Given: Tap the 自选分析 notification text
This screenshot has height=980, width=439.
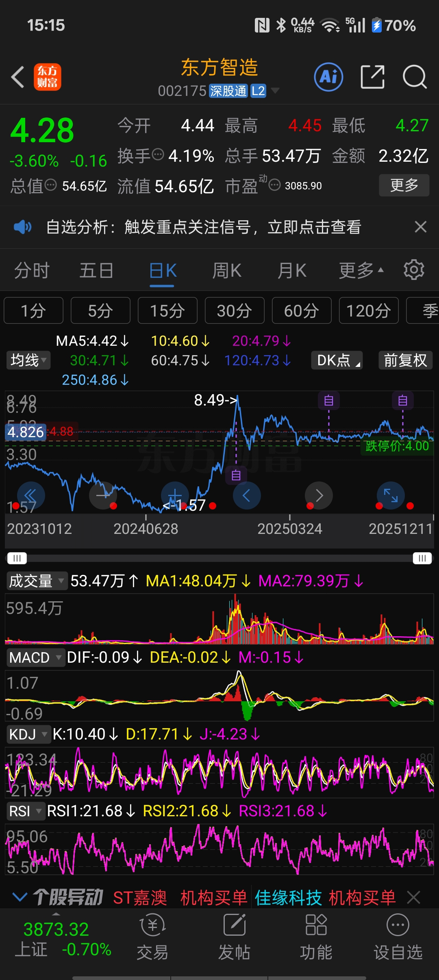Looking at the screenshot, I should tap(204, 227).
